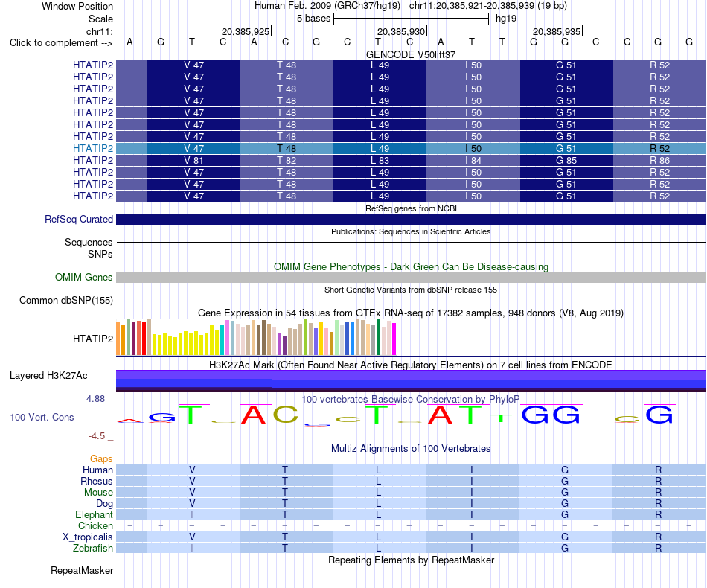This screenshot has height=588, width=707.
Task: Click the Repeating Elements by RepeatMasker title
Action: coord(411,560)
